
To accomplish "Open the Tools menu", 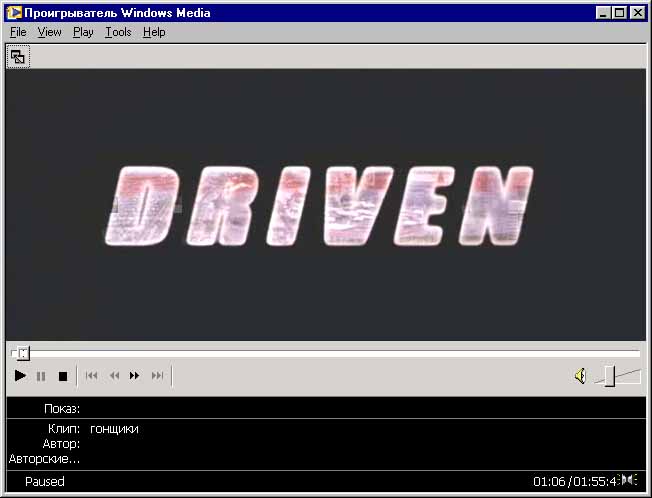I will (x=118, y=32).
